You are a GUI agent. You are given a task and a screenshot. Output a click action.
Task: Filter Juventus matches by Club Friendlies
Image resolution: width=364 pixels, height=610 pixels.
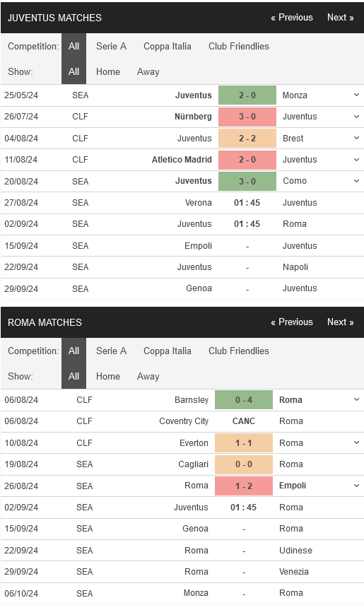239,46
